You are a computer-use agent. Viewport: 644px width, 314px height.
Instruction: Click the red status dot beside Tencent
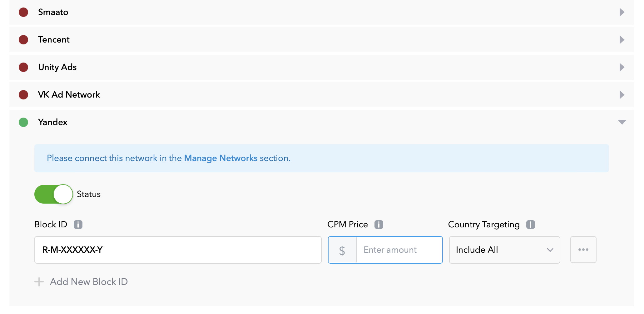[23, 40]
